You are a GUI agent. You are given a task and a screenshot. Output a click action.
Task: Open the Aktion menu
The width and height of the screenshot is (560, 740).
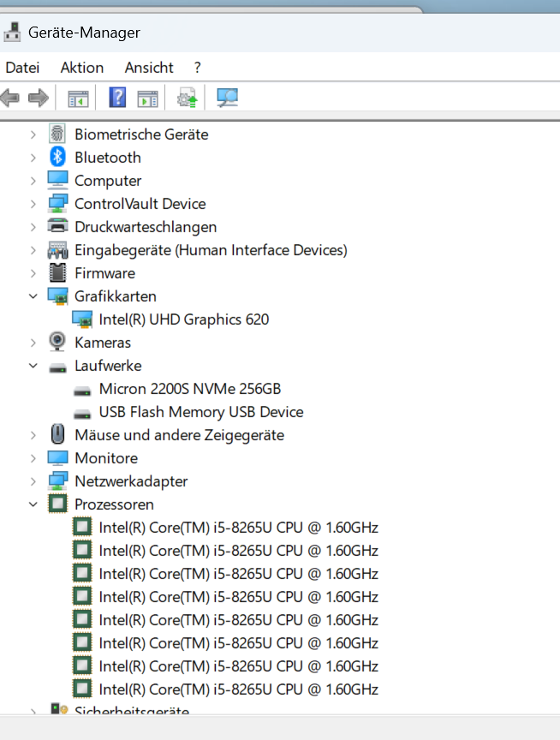(x=82, y=68)
